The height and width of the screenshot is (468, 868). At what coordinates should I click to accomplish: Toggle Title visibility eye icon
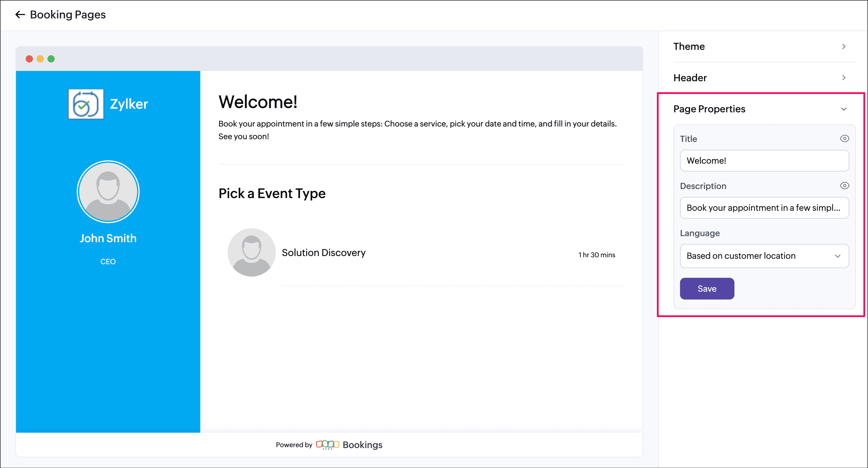pos(844,139)
